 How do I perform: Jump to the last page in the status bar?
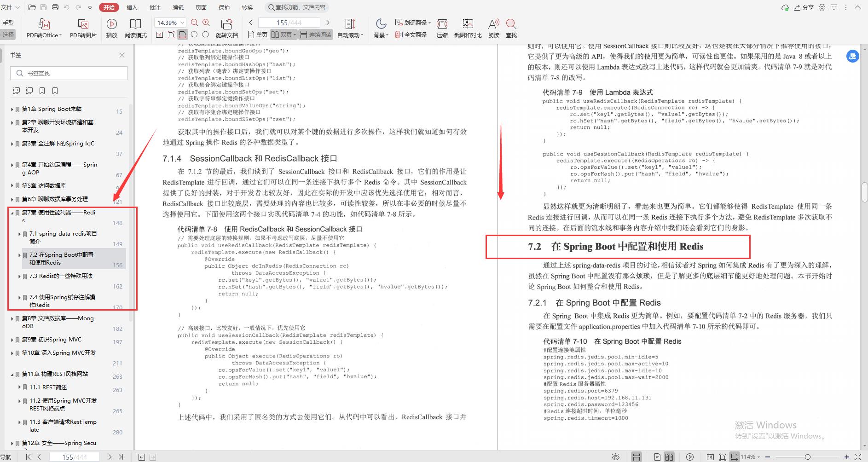pyautogui.click(x=121, y=457)
